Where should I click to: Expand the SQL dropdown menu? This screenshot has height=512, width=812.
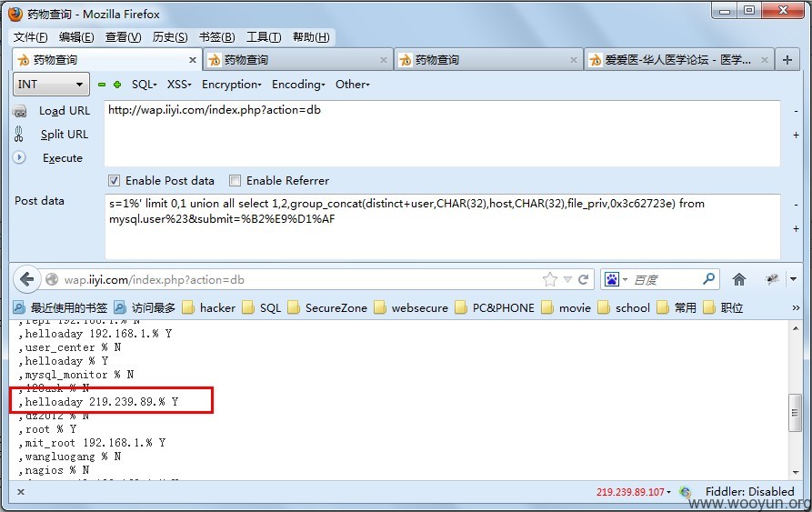tap(144, 85)
